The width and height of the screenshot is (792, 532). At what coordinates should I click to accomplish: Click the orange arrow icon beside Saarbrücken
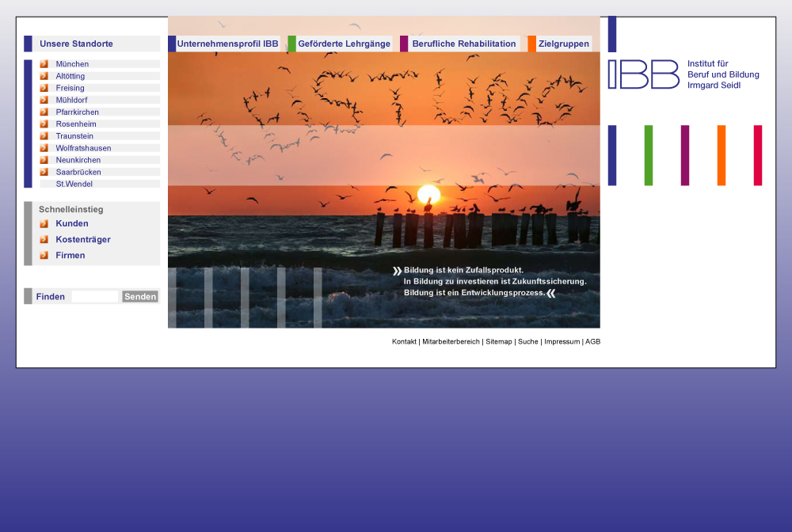44,172
